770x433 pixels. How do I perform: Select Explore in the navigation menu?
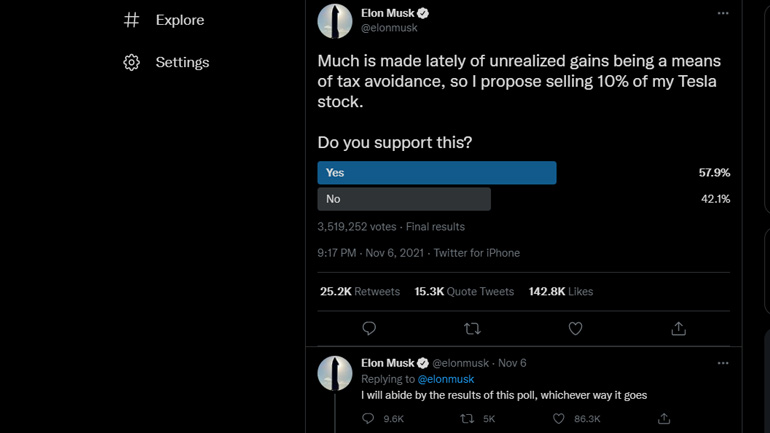[179, 20]
